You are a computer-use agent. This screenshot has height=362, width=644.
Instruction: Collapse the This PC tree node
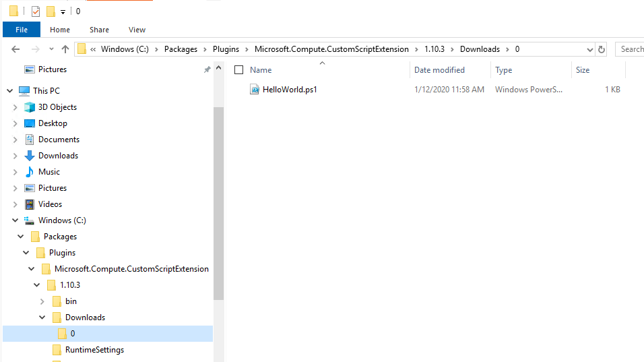coord(10,91)
